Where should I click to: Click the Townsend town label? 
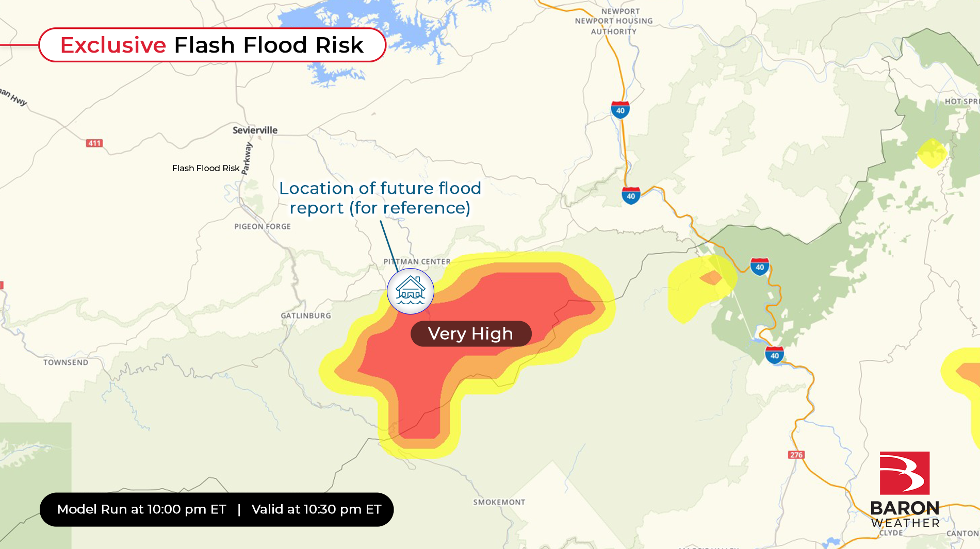pos(66,362)
